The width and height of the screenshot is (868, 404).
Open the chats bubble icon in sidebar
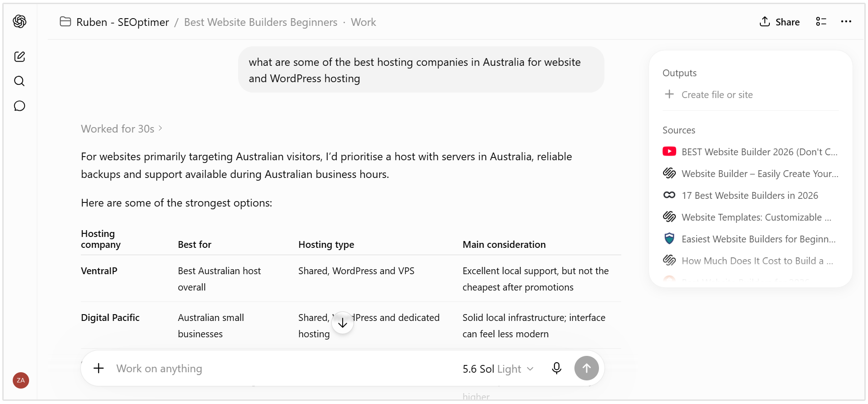pos(20,106)
